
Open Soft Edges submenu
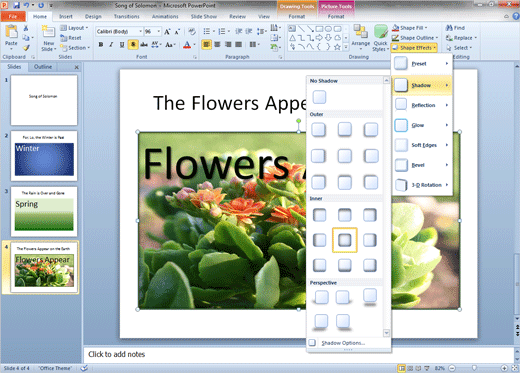(x=422, y=145)
